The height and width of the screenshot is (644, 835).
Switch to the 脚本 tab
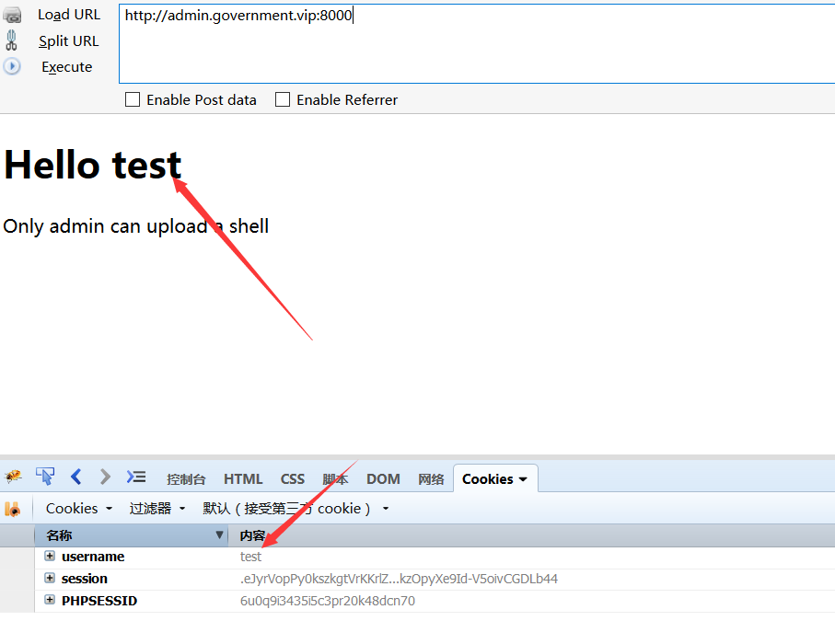click(335, 479)
